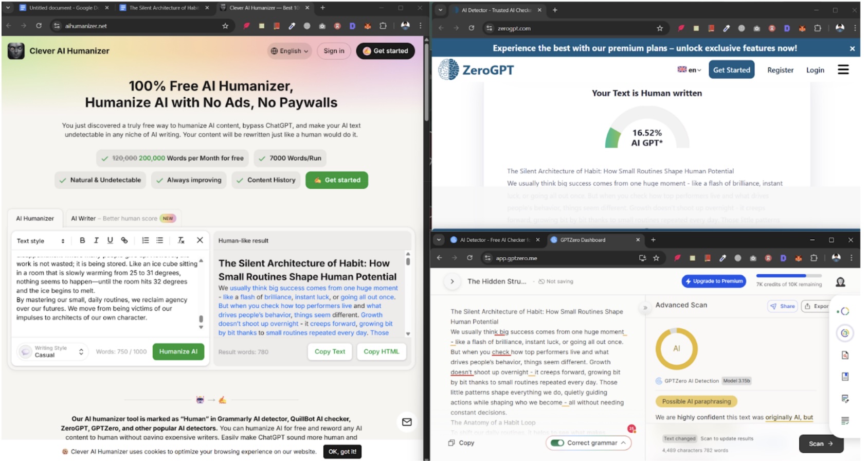Click the GPTZero AI probability ring
Screen dimensions: 868x461
point(677,348)
